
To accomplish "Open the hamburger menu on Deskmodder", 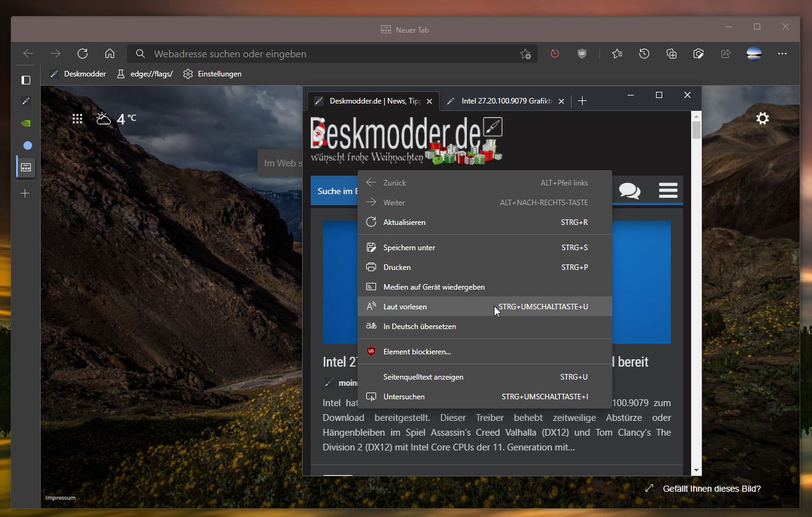I will click(x=668, y=190).
